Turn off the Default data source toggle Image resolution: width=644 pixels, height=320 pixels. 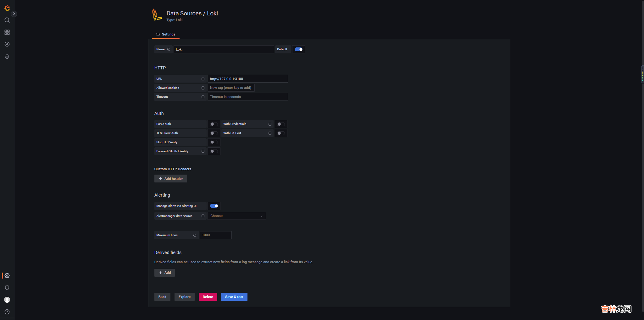(298, 49)
